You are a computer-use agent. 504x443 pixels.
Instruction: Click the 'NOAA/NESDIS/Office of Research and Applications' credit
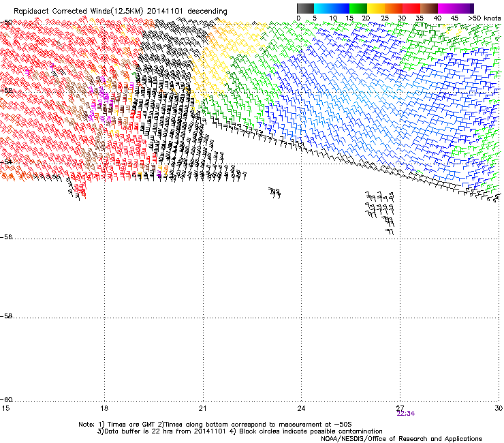[401, 439]
